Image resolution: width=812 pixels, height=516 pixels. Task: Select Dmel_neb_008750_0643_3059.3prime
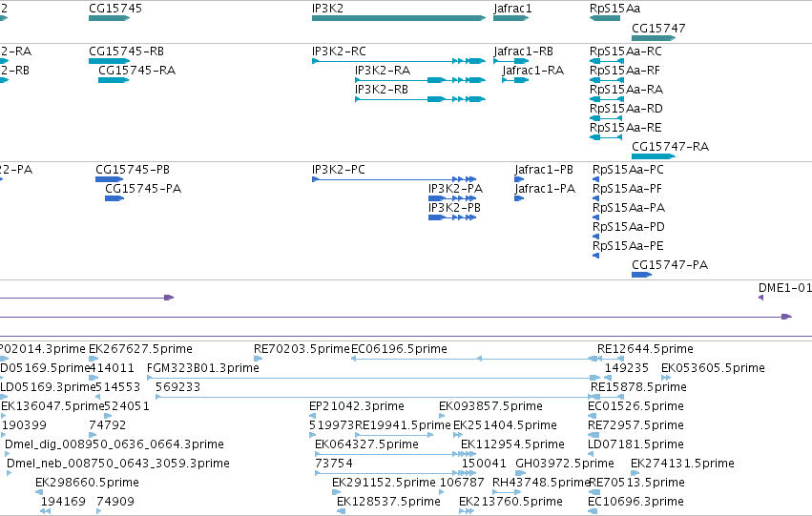pos(118,464)
